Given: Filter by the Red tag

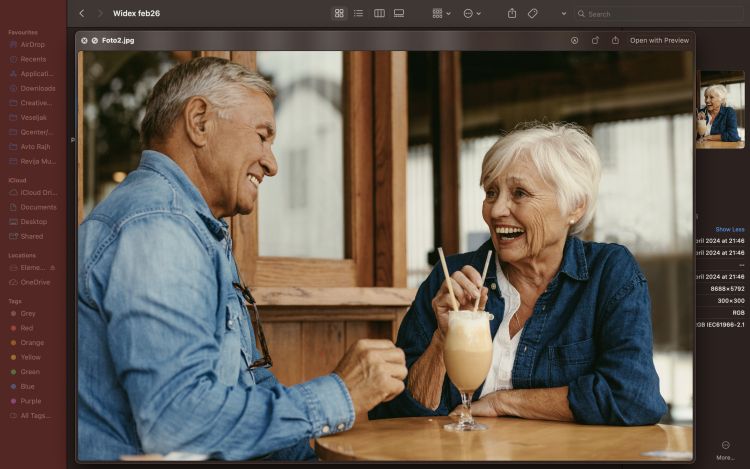Looking at the screenshot, I should click(x=27, y=328).
